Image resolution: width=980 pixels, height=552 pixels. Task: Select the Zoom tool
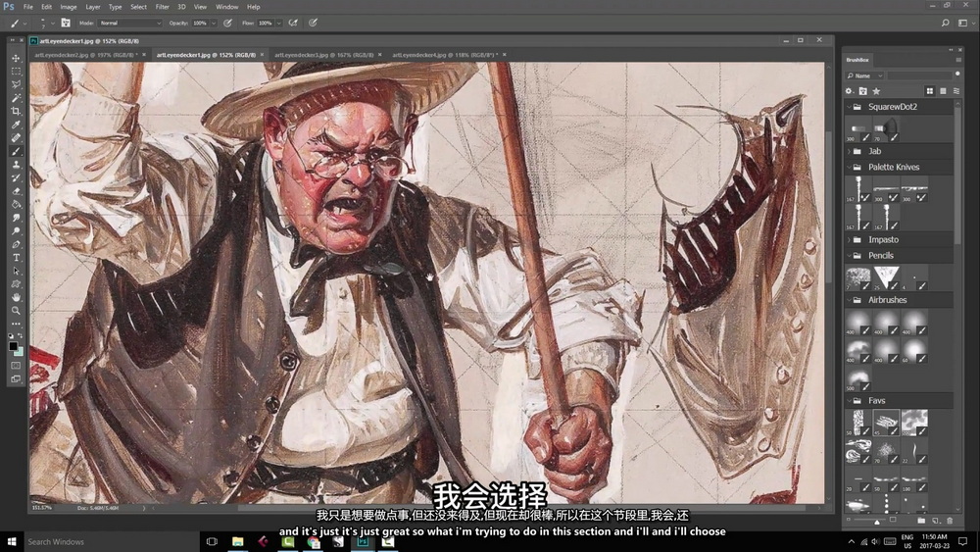tap(16, 310)
